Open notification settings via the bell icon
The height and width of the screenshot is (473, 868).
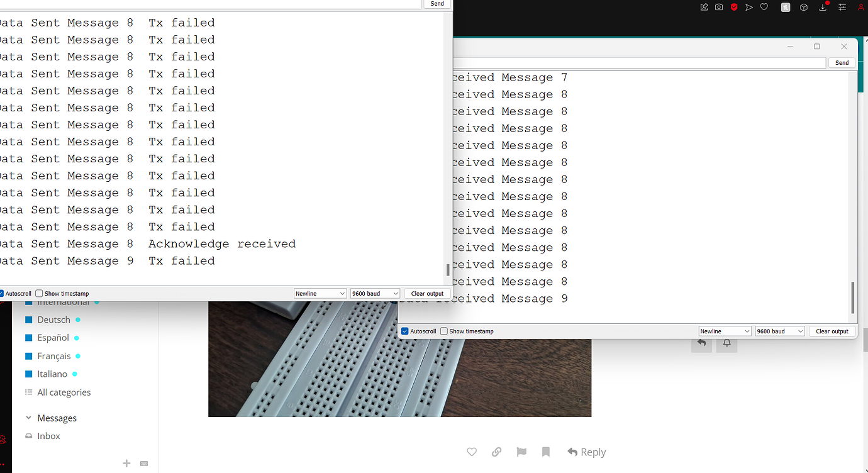pyautogui.click(x=726, y=343)
